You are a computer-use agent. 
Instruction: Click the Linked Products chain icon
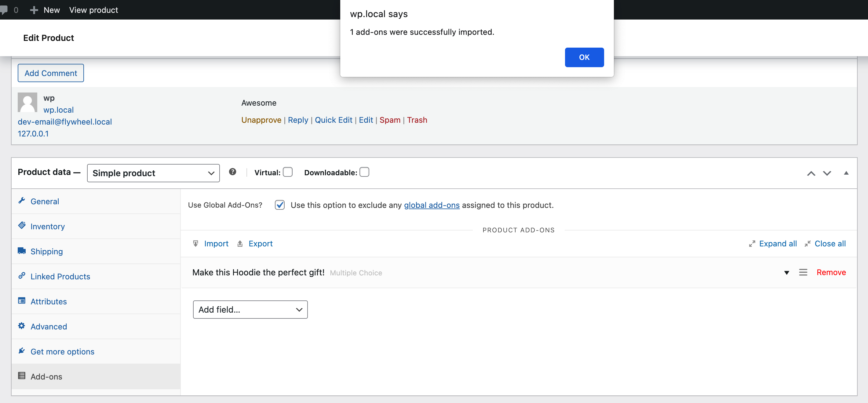click(x=22, y=276)
